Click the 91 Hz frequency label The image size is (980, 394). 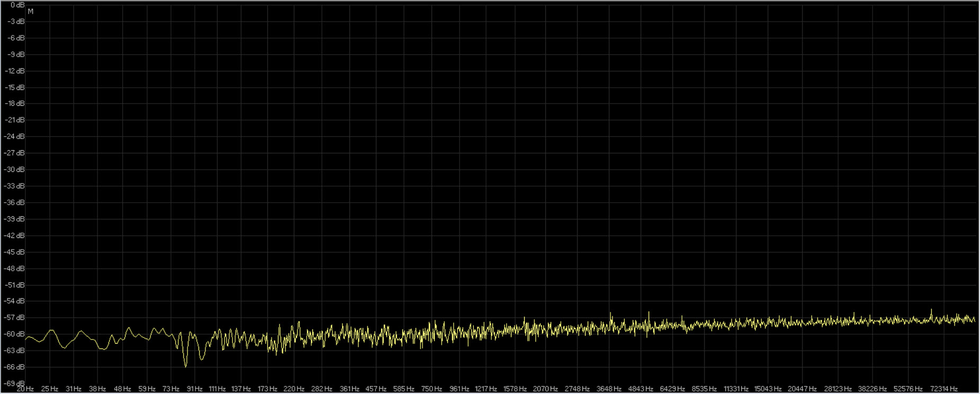194,389
